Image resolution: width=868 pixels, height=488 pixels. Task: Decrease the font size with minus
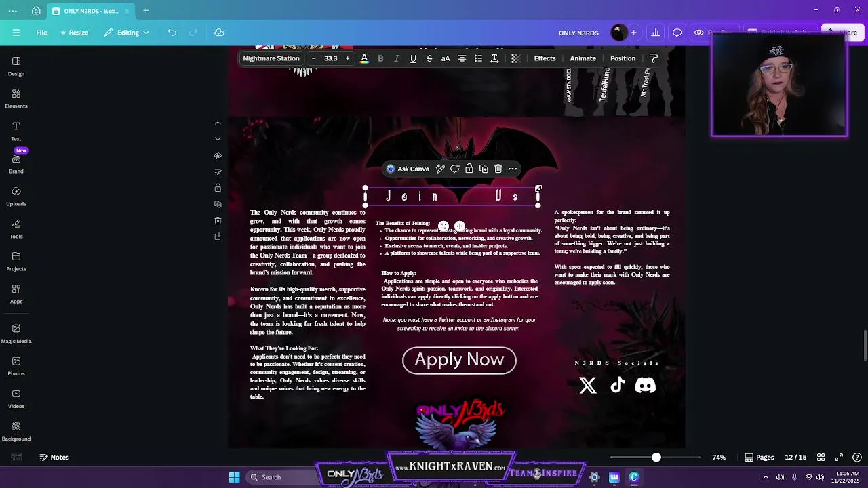click(x=313, y=58)
